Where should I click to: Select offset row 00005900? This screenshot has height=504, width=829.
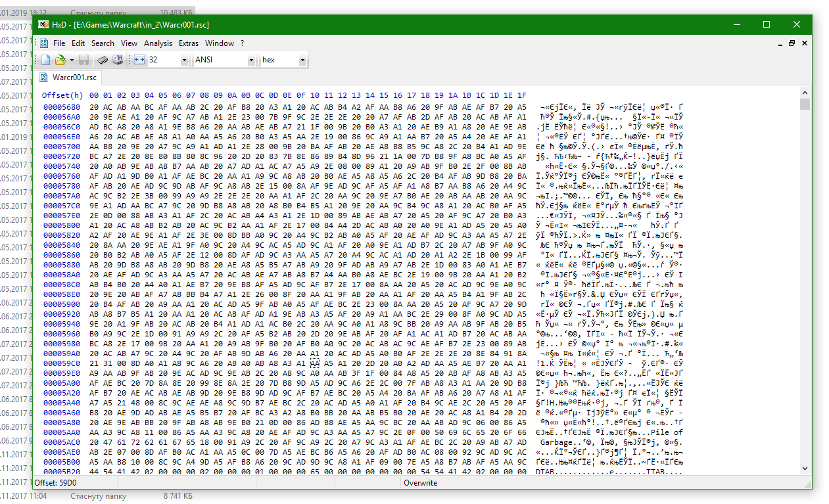(62, 306)
